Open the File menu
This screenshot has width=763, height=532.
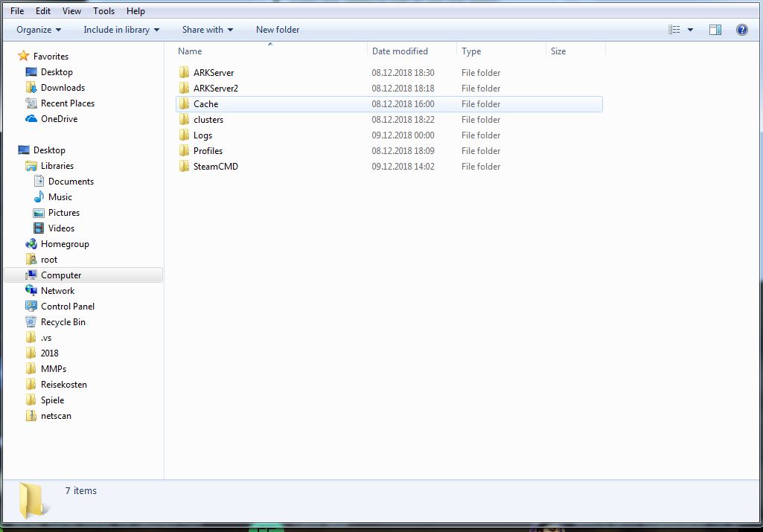(x=17, y=10)
